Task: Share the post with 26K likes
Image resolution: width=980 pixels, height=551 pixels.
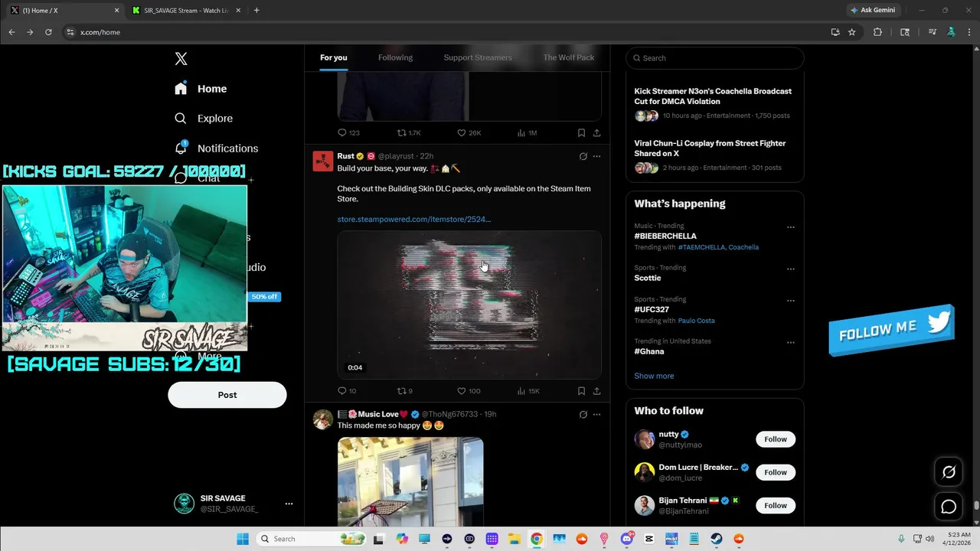Action: click(596, 133)
